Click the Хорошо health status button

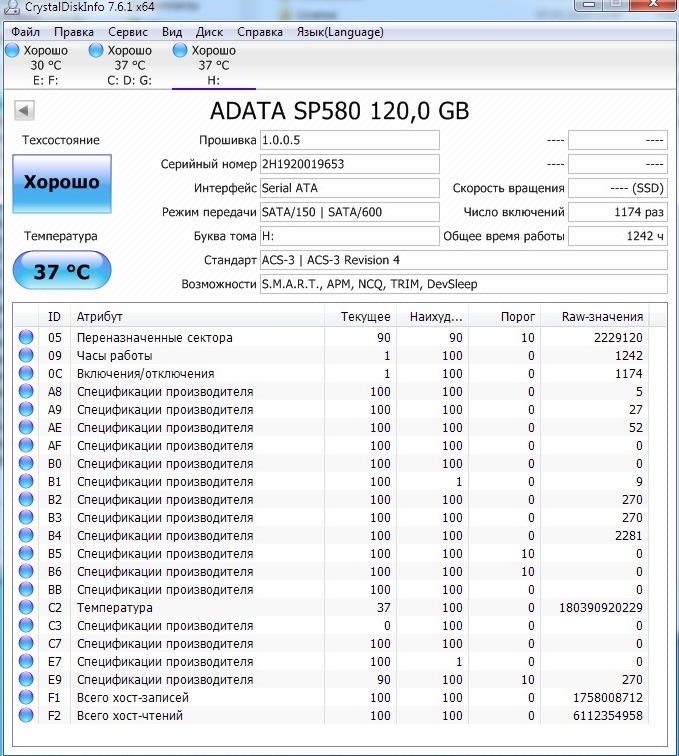[62, 184]
